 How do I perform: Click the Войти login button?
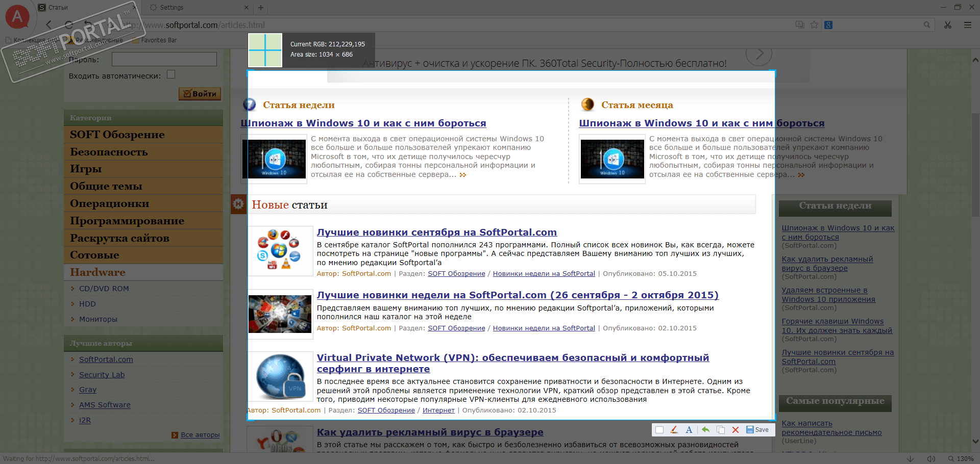click(x=200, y=94)
